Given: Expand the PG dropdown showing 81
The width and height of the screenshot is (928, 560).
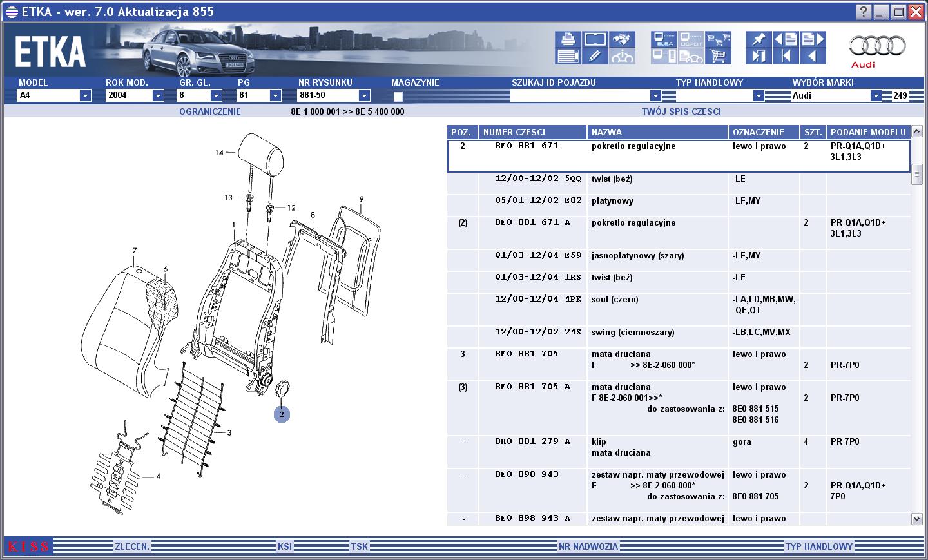Looking at the screenshot, I should click(x=275, y=95).
